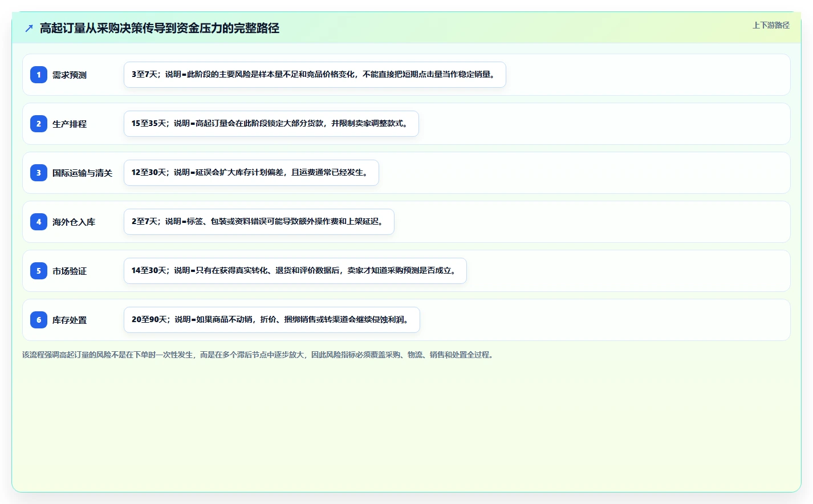813x504 pixels.
Task: Select step number 5 badge
Action: click(x=39, y=271)
